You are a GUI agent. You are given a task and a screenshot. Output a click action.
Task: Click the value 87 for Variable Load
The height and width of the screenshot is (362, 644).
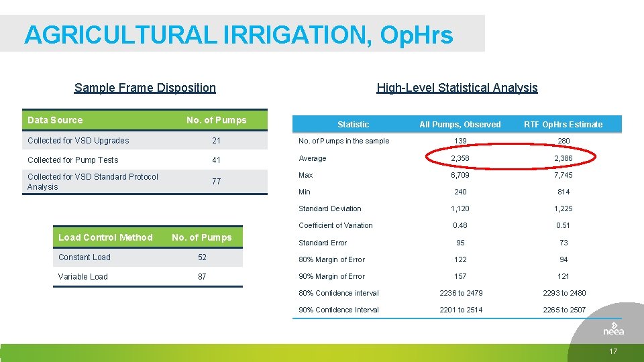tap(202, 276)
